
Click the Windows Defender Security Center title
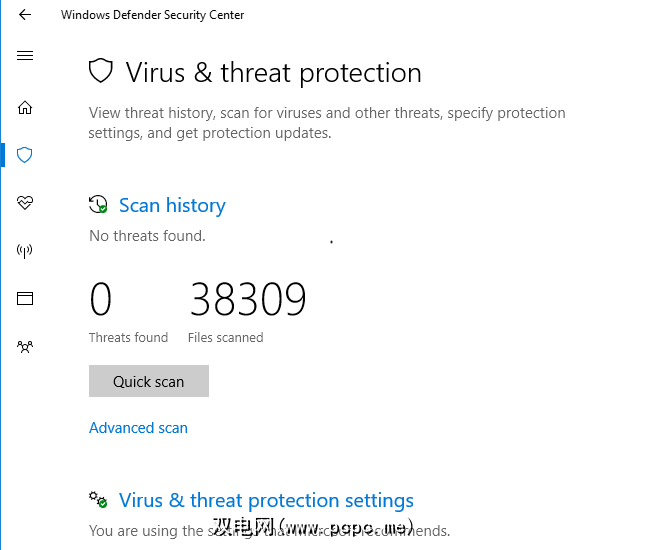click(x=152, y=15)
